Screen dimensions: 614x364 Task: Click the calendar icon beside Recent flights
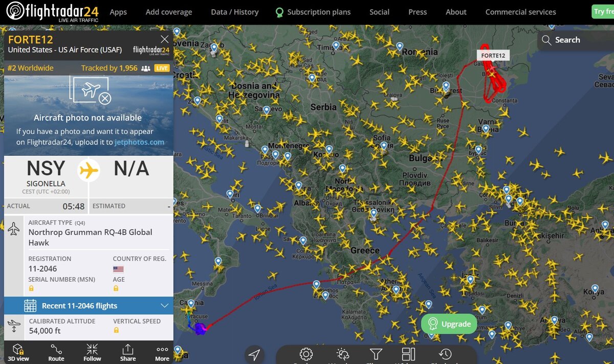[30, 306]
